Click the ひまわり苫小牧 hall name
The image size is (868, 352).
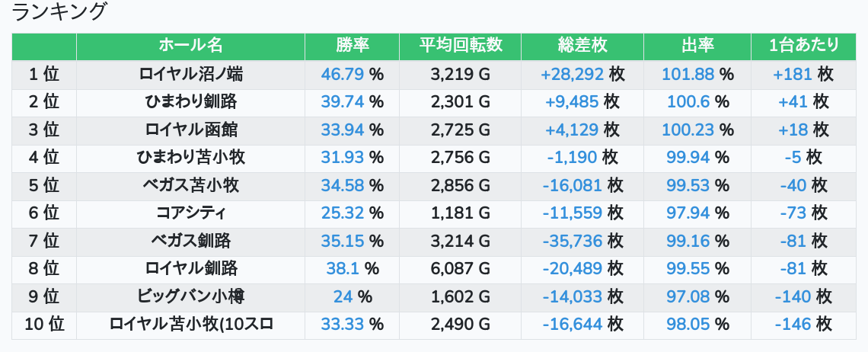(x=191, y=158)
